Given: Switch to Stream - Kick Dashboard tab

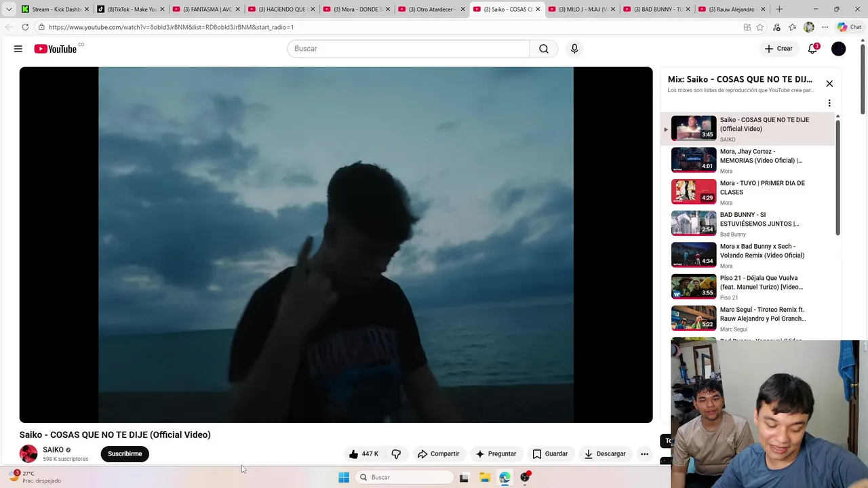Looking at the screenshot, I should point(54,9).
